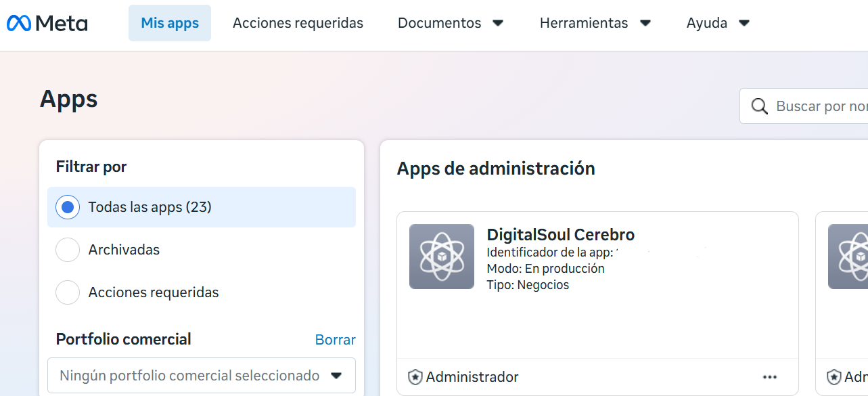Open the DigitalSoul Cerebro app icon
Image resolution: width=868 pixels, height=396 pixels.
pos(442,257)
